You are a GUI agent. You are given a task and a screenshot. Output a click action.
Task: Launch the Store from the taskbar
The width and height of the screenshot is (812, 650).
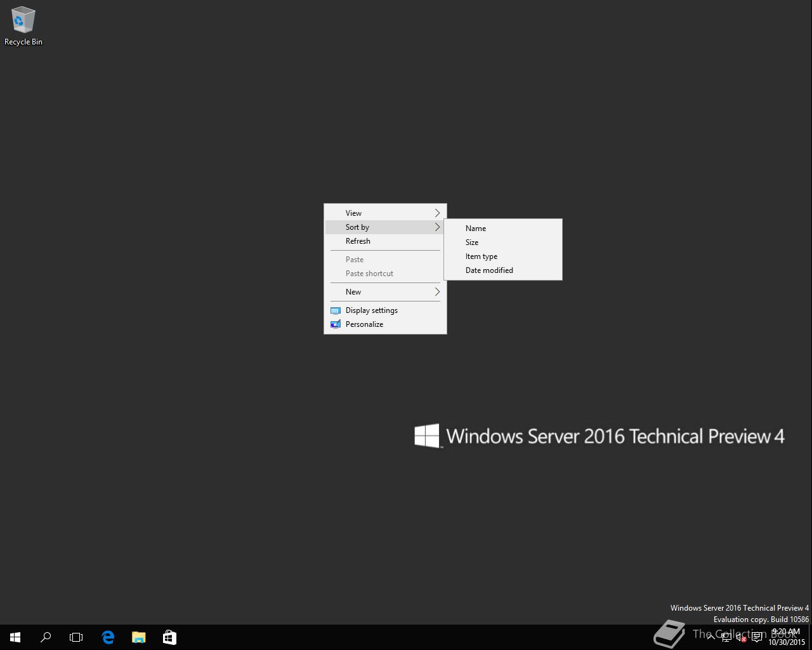(169, 637)
